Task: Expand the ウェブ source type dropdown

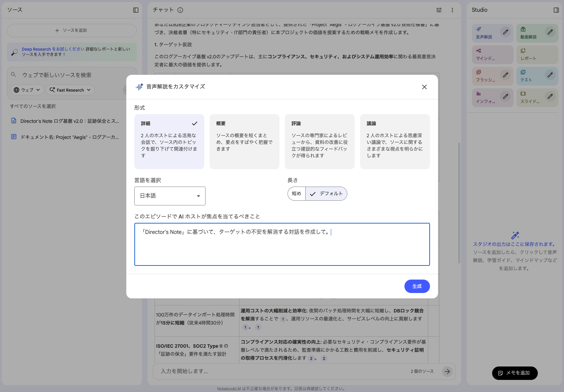Action: point(27,90)
